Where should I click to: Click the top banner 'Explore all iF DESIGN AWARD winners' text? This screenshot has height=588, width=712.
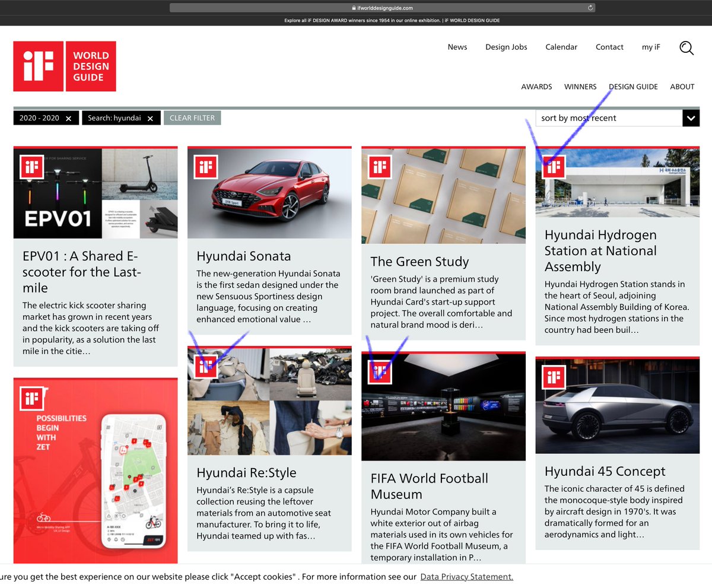[392, 20]
